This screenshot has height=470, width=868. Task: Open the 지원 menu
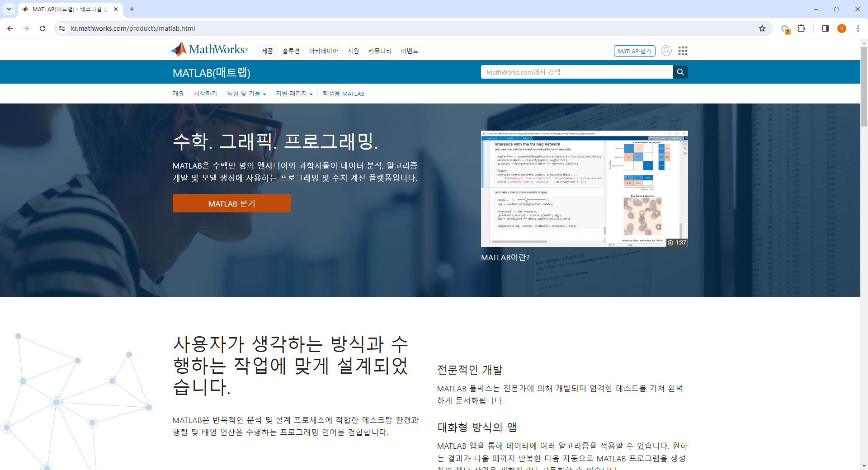353,51
